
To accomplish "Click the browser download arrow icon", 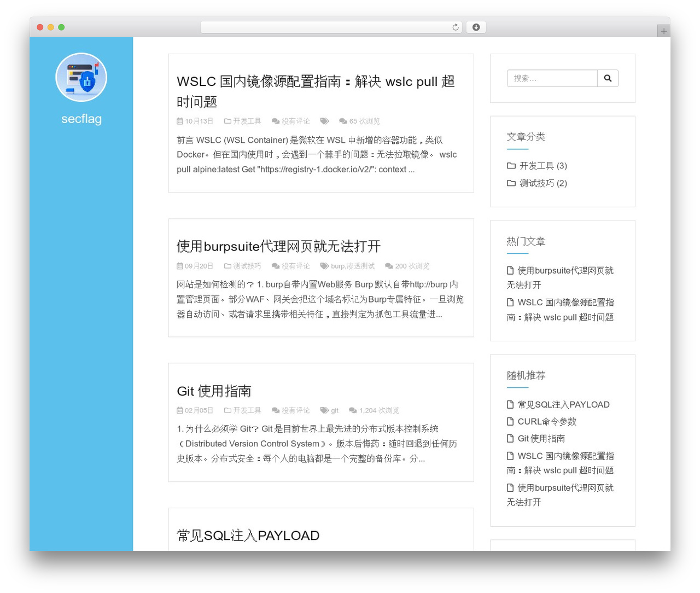I will 476,27.
